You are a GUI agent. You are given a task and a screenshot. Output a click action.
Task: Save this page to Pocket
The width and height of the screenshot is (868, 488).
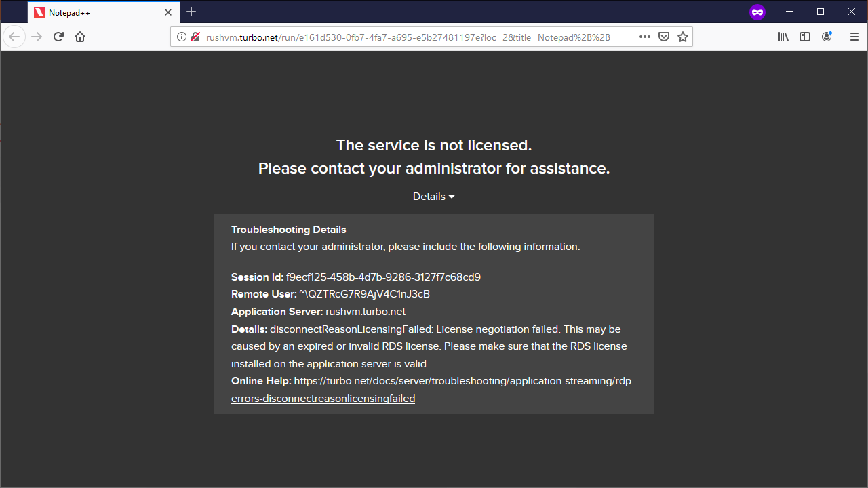[665, 37]
